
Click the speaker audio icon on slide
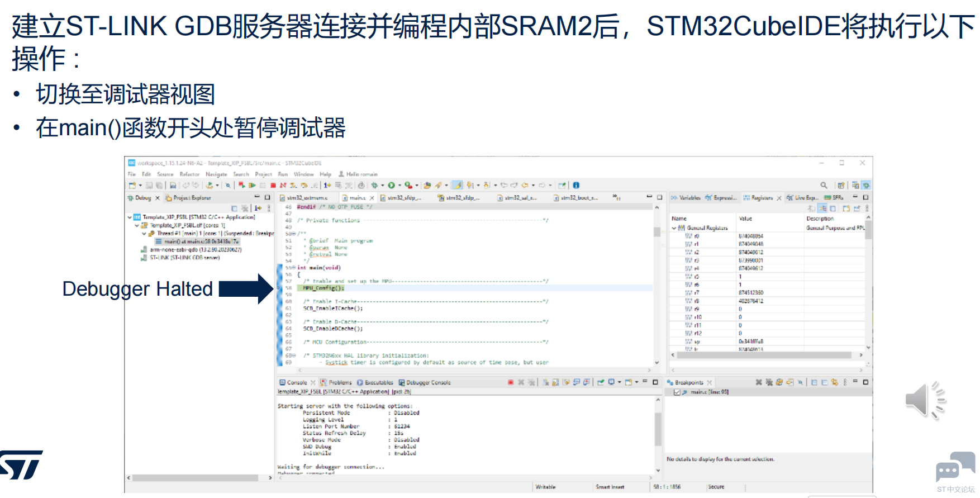pyautogui.click(x=925, y=400)
